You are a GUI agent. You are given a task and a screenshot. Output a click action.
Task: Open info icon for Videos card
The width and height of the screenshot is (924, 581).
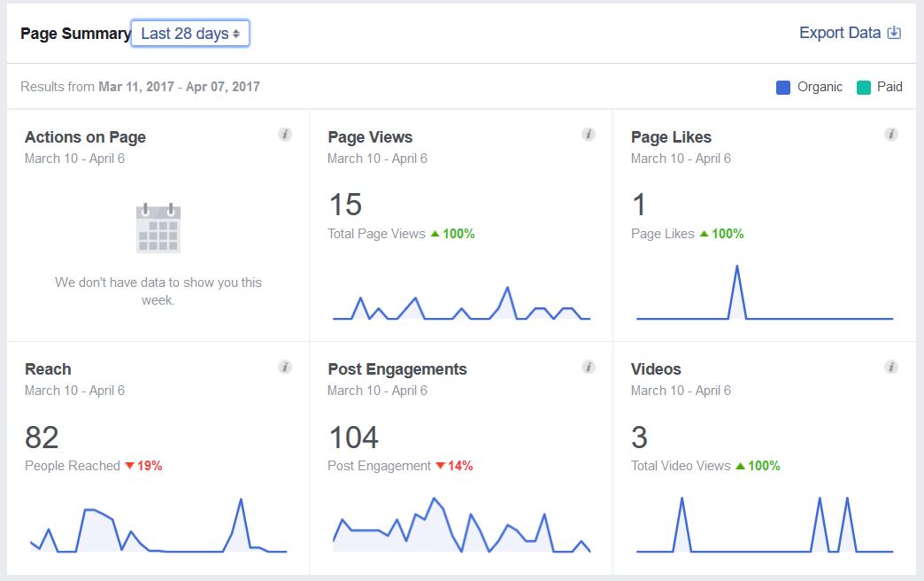pos(891,367)
